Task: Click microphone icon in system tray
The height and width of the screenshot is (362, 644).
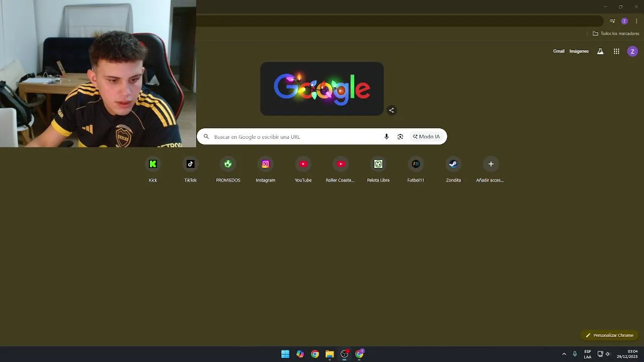Action: pyautogui.click(x=575, y=354)
